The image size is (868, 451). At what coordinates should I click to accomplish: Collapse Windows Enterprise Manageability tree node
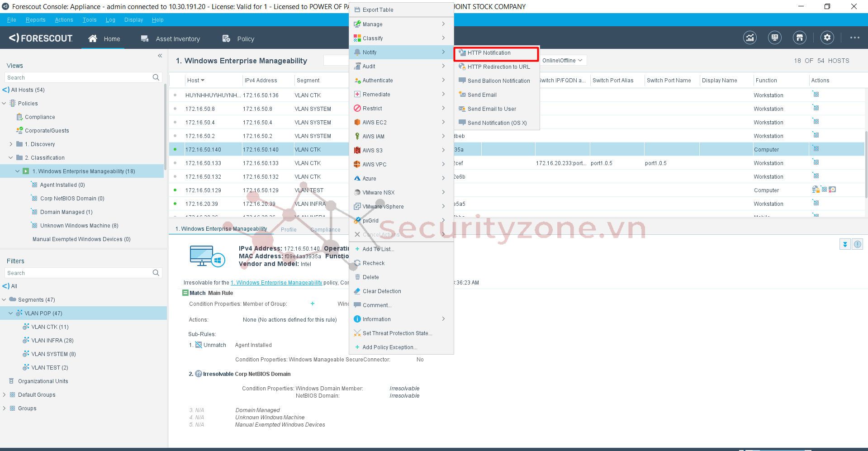click(18, 171)
